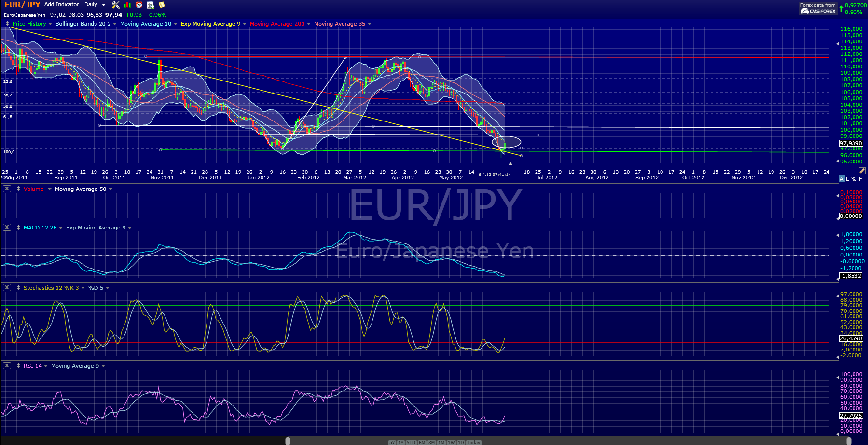Click the move arrows beside Price History
Screen dimensions: 868x445
pyautogui.click(x=7, y=24)
